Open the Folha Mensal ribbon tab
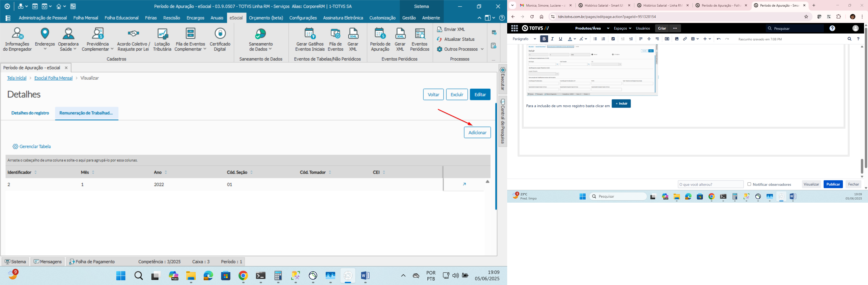Image resolution: width=868 pixels, height=285 pixels. 86,18
